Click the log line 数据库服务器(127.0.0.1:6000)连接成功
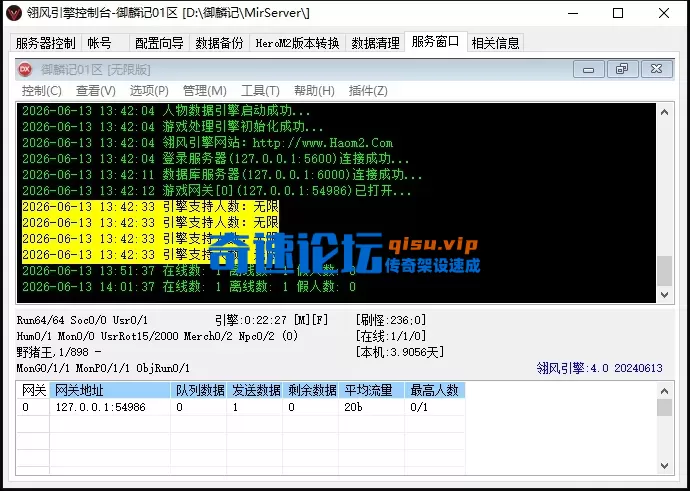This screenshot has height=491, width=690. click(x=222, y=175)
